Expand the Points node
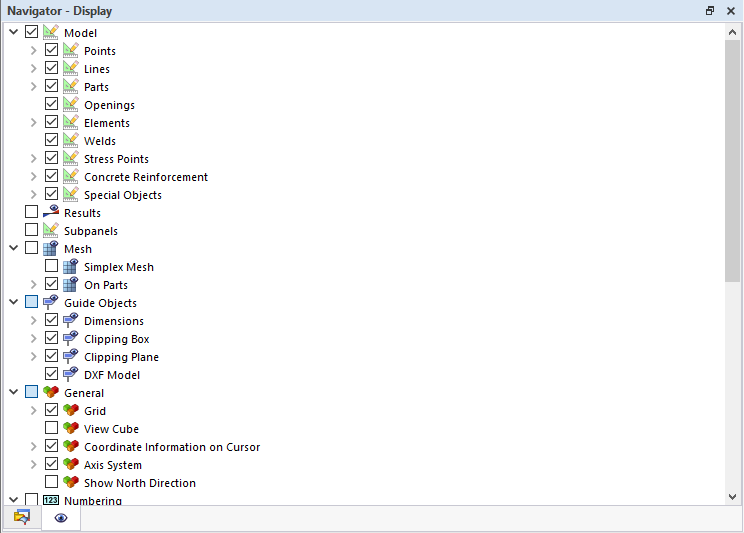 (33, 50)
